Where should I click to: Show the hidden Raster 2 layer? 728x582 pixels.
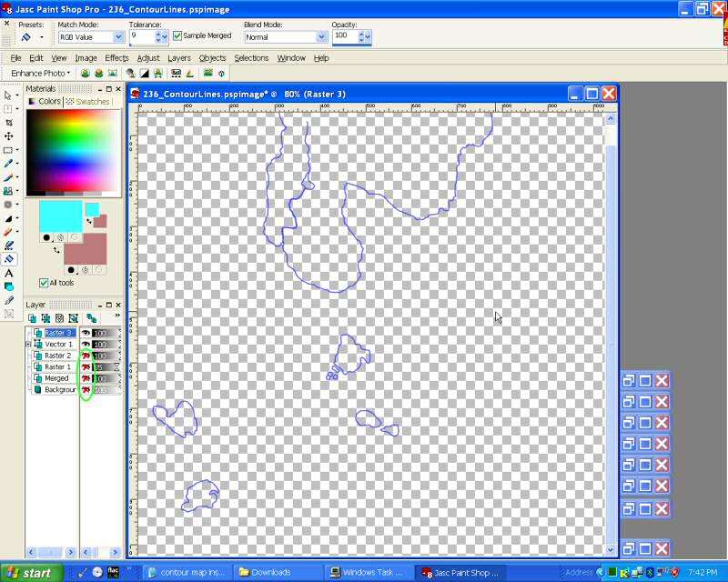click(86, 356)
